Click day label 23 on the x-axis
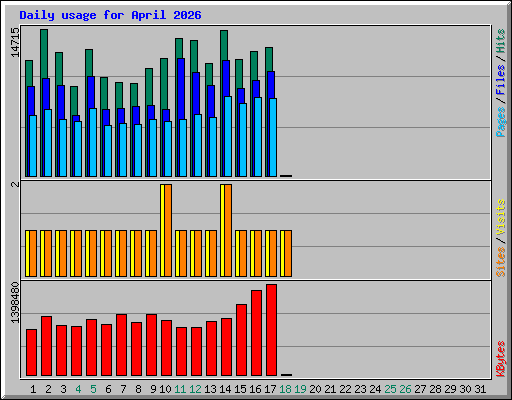This screenshot has height=400, width=512. (x=360, y=389)
